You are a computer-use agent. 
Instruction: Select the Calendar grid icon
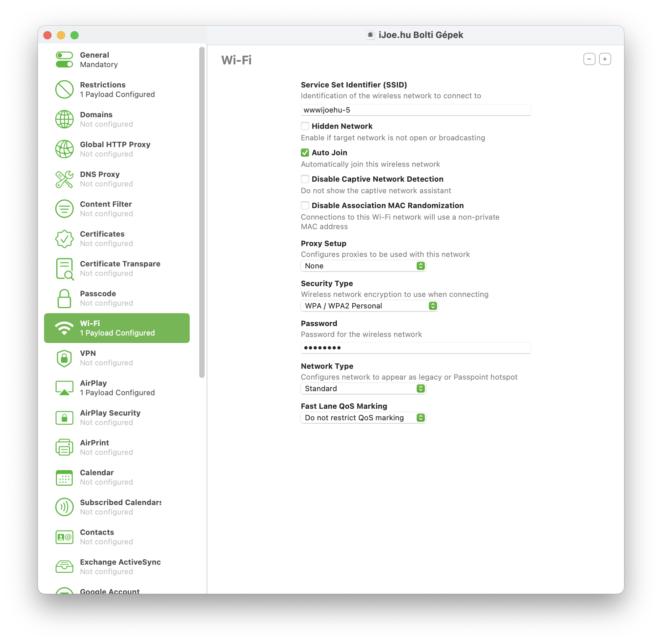(64, 478)
